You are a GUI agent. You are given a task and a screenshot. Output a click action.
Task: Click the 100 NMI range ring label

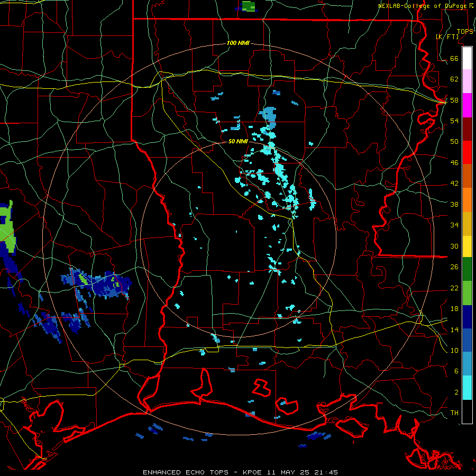(238, 43)
